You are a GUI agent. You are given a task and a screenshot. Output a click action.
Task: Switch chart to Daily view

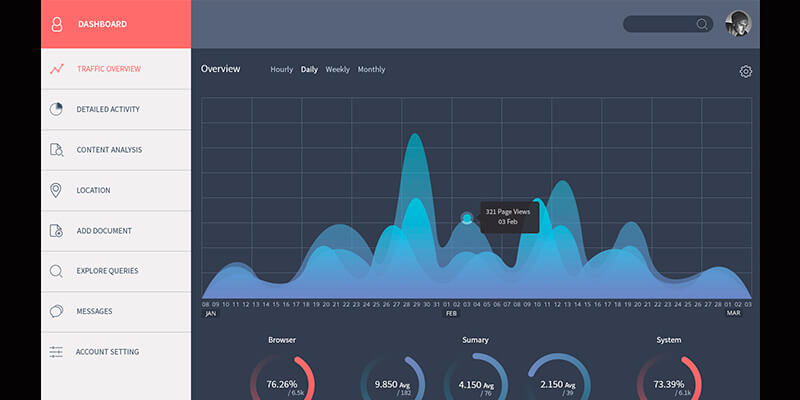point(309,69)
